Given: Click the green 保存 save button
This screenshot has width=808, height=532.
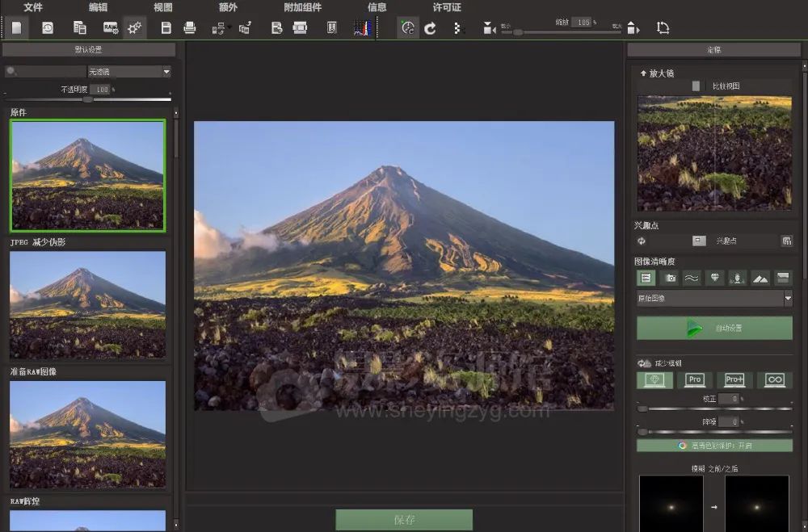Looking at the screenshot, I should tap(404, 520).
